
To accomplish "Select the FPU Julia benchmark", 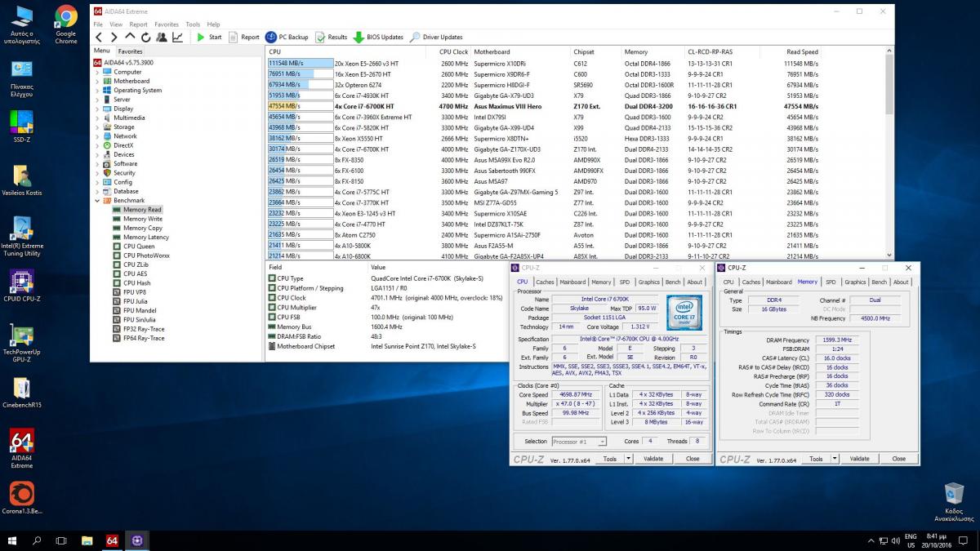I will pos(136,301).
